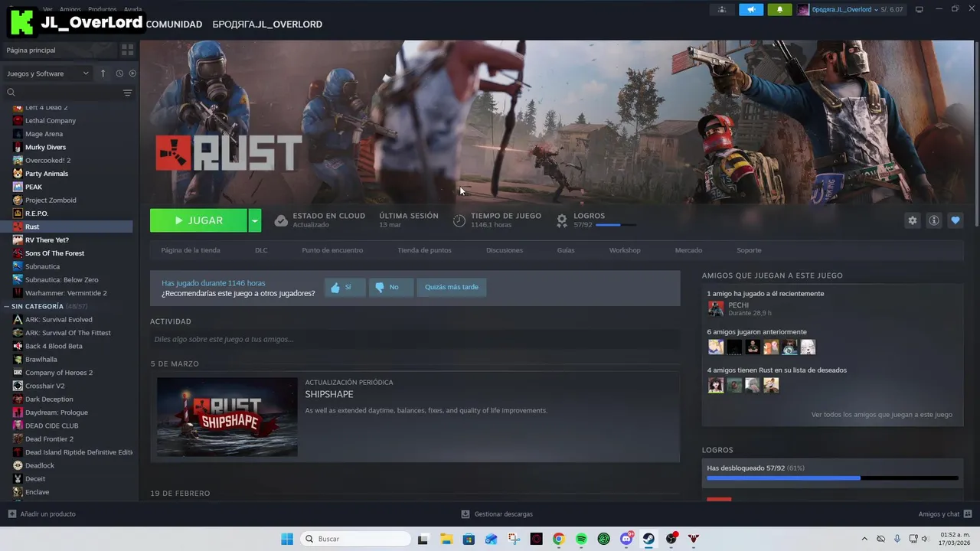
Task: Open БРОДЯГА.JL_OVERLORD profile menu
Action: coord(267,24)
